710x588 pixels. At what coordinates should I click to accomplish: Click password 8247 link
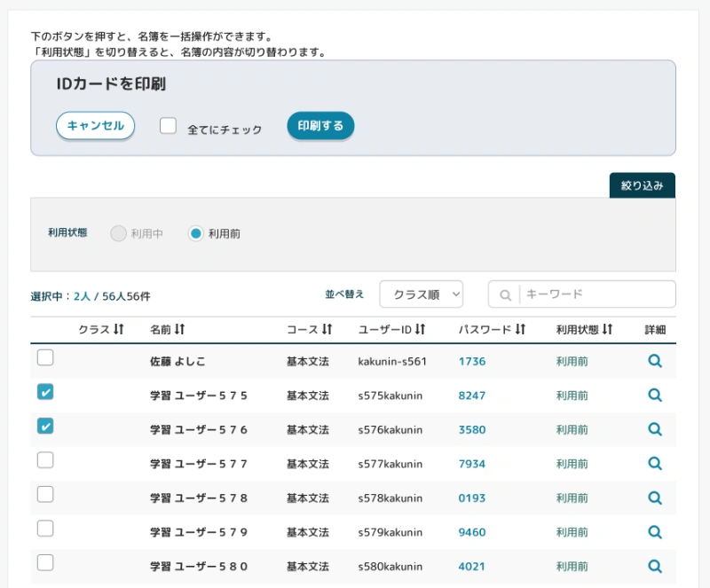pos(472,396)
